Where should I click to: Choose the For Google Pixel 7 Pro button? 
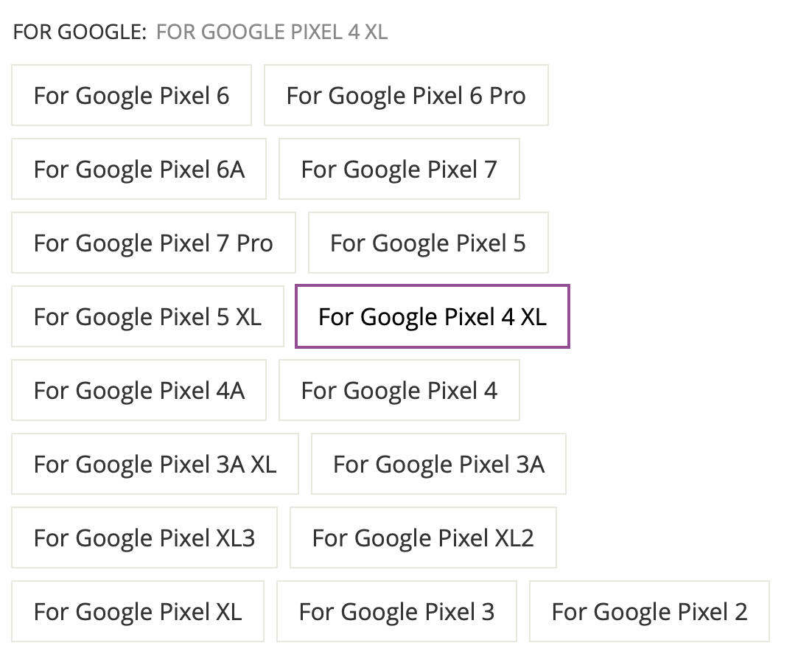[153, 243]
